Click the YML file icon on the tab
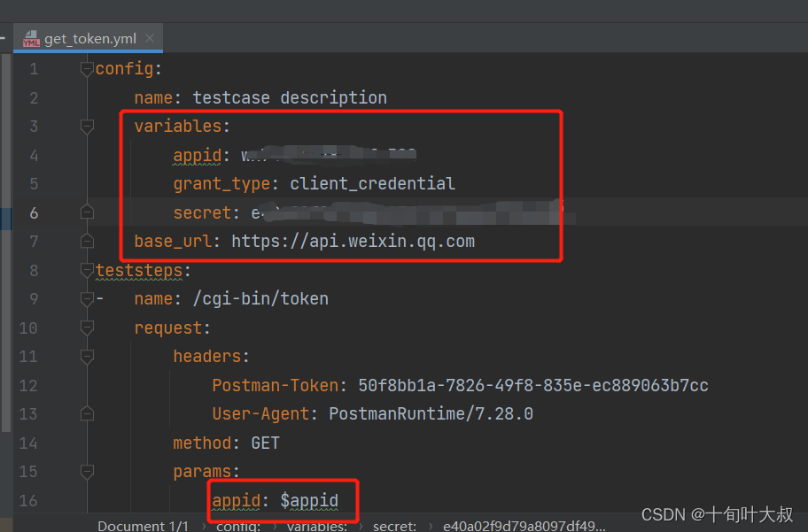This screenshot has height=532, width=808. pos(31,39)
